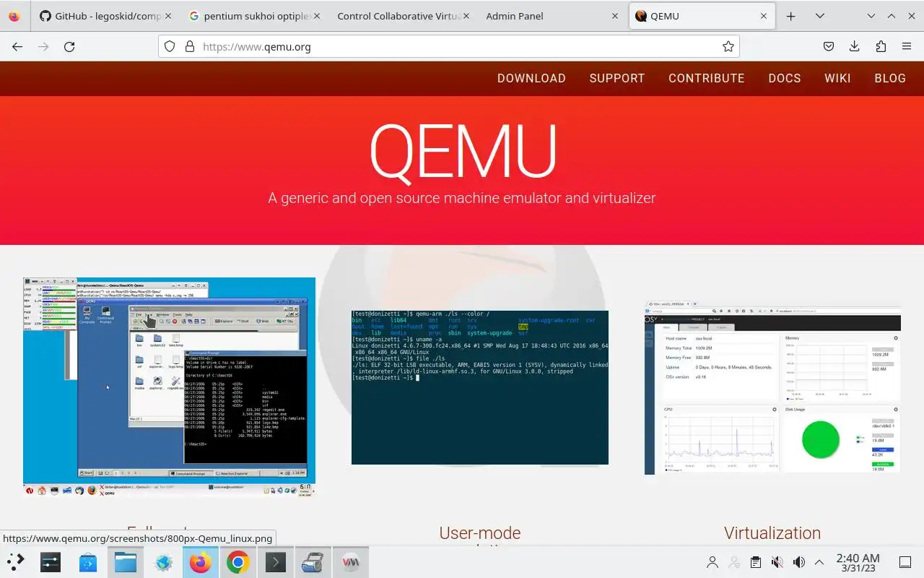This screenshot has height=578, width=924.
Task: Open the Firefox downloads panel
Action: point(855,46)
